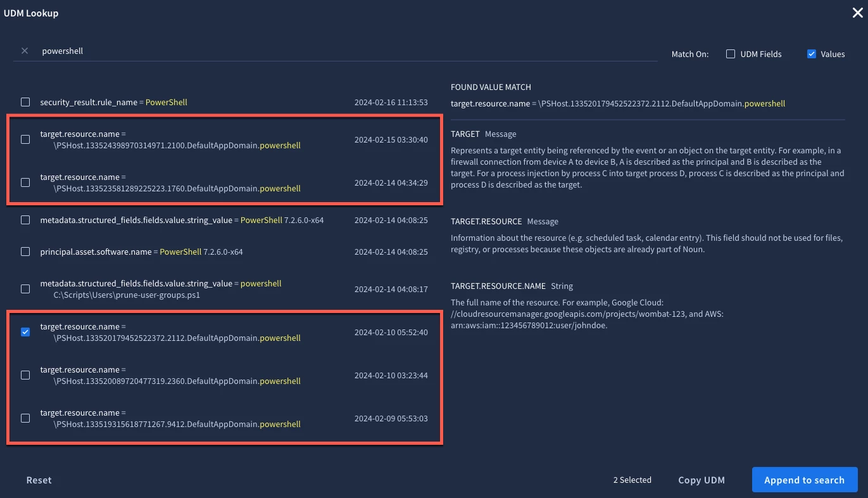
Task: Click the Copy UDM button
Action: pos(701,480)
